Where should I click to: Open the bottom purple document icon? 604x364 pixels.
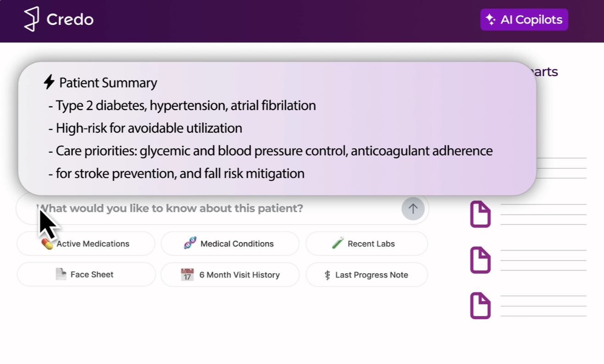[x=480, y=306]
